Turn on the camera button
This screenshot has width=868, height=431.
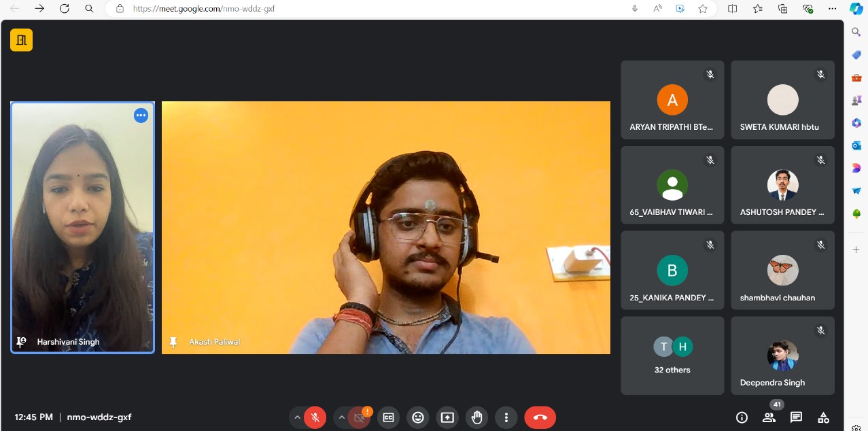[x=359, y=417]
